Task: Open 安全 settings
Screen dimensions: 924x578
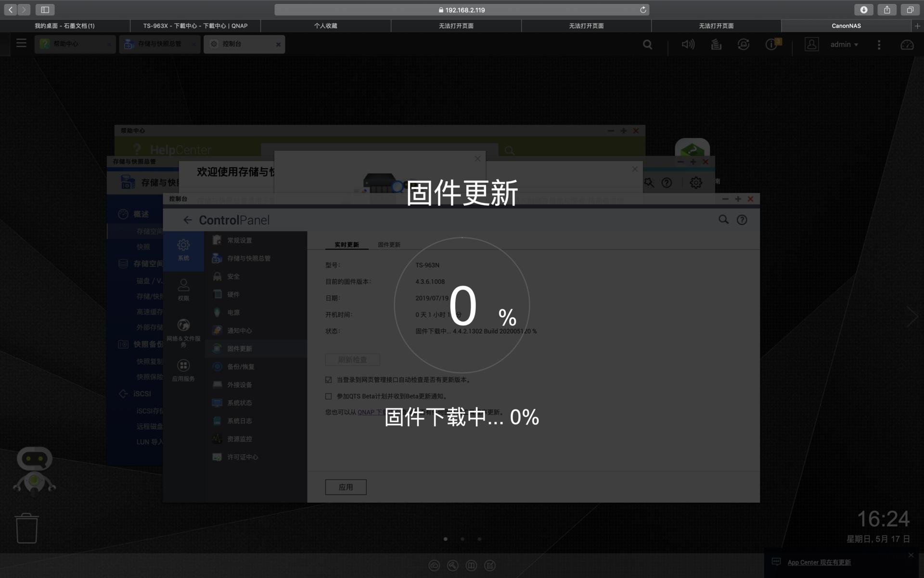Action: click(234, 276)
